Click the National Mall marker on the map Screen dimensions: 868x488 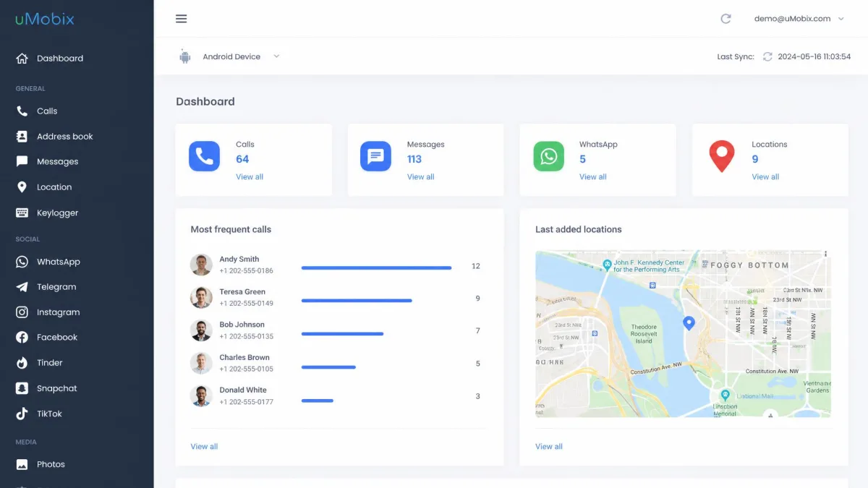[725, 395]
